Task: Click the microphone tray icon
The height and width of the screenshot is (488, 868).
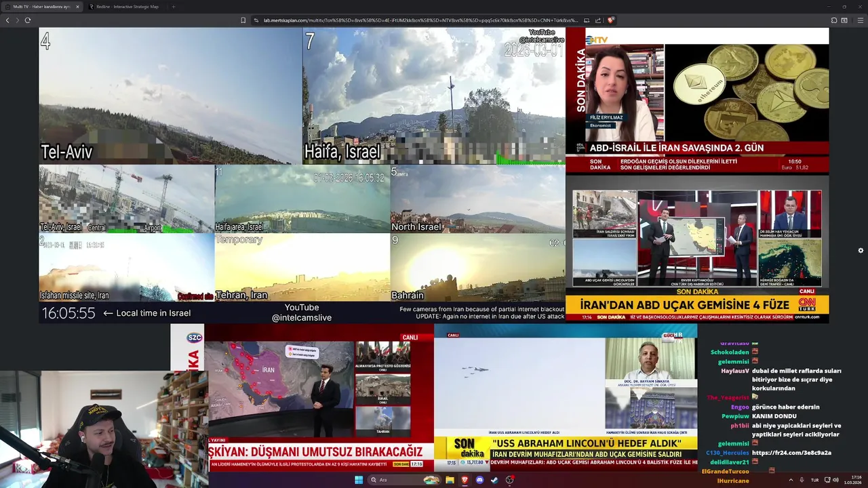Action: (x=802, y=480)
